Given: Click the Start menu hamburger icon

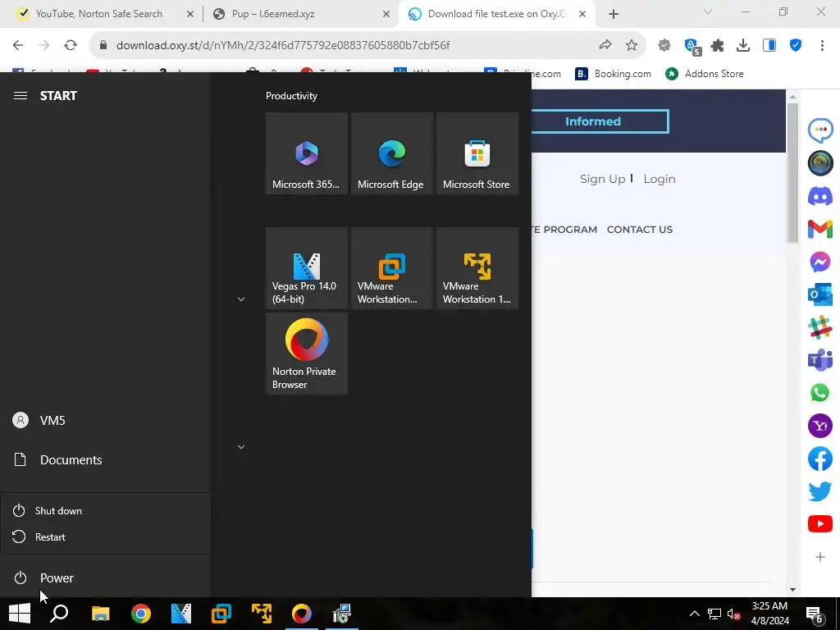Looking at the screenshot, I should (x=21, y=95).
